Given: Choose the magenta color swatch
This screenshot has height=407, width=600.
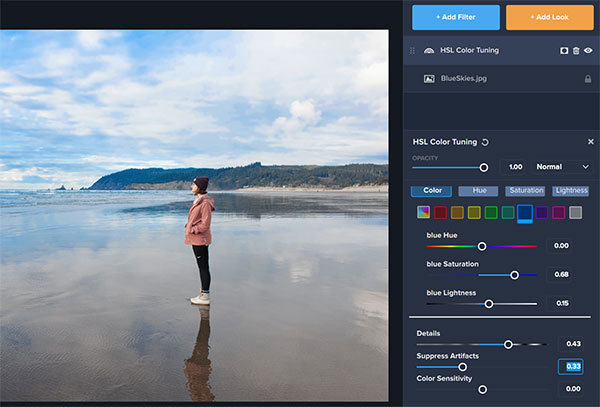Looking at the screenshot, I should (x=559, y=212).
